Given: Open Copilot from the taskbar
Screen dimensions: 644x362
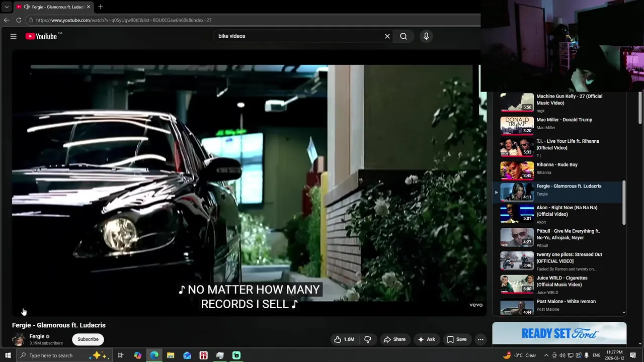Looking at the screenshot, I should [x=138, y=355].
